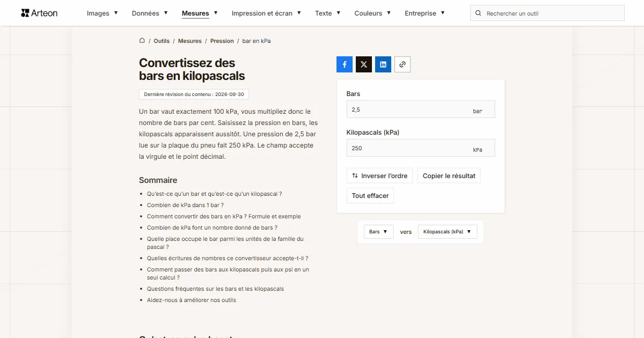The width and height of the screenshot is (644, 338).
Task: Click the "Dernière révision du contenu" date badge
Action: (194, 94)
